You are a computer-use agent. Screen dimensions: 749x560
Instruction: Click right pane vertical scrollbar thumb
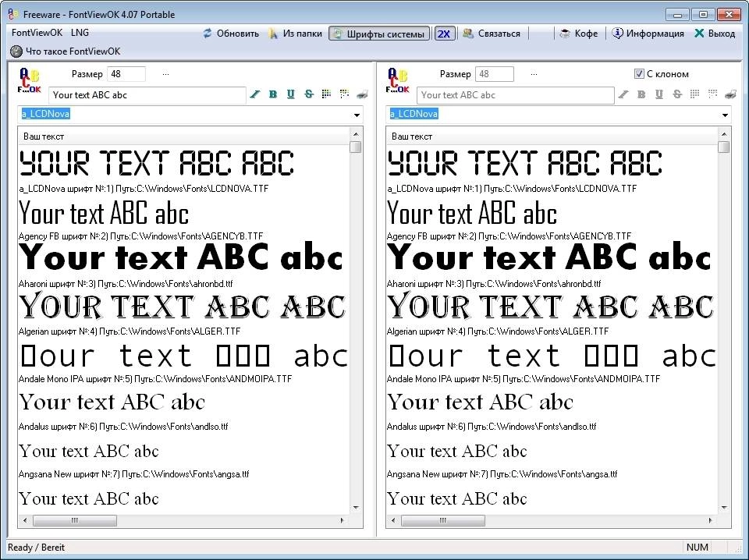tap(724, 147)
